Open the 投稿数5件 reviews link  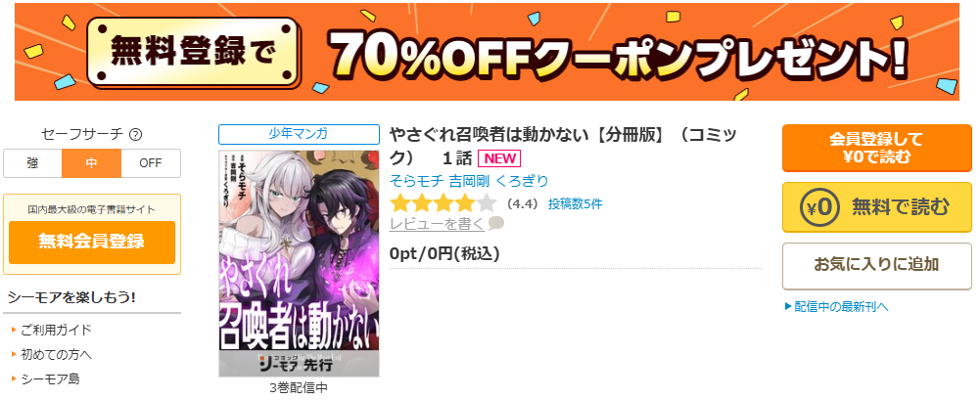[x=575, y=203]
